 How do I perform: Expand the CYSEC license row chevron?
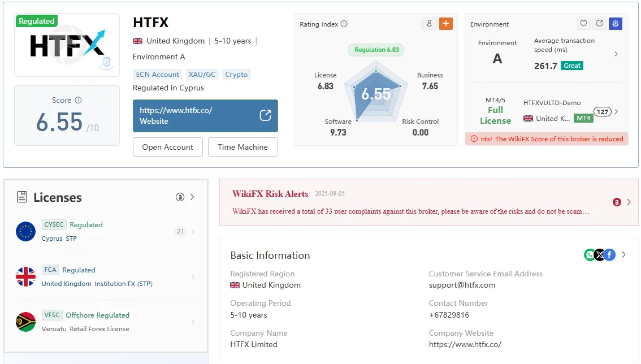tap(193, 232)
